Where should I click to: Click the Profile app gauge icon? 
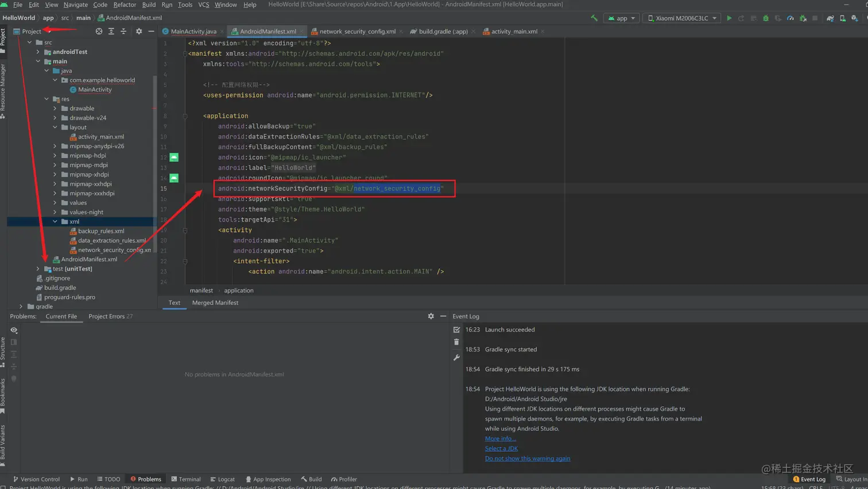tap(790, 18)
